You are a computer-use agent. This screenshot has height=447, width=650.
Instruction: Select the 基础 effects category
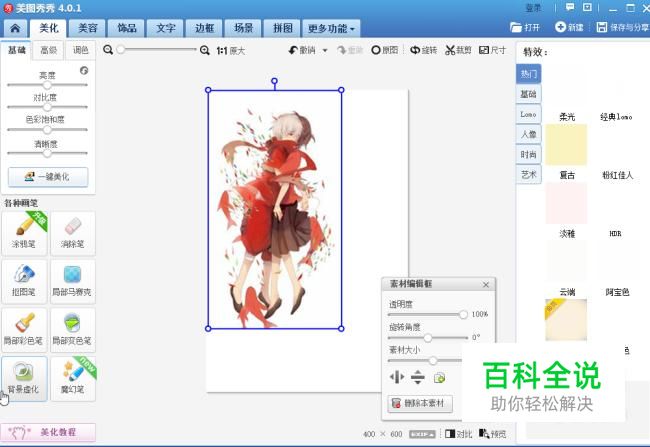pyautogui.click(x=529, y=94)
